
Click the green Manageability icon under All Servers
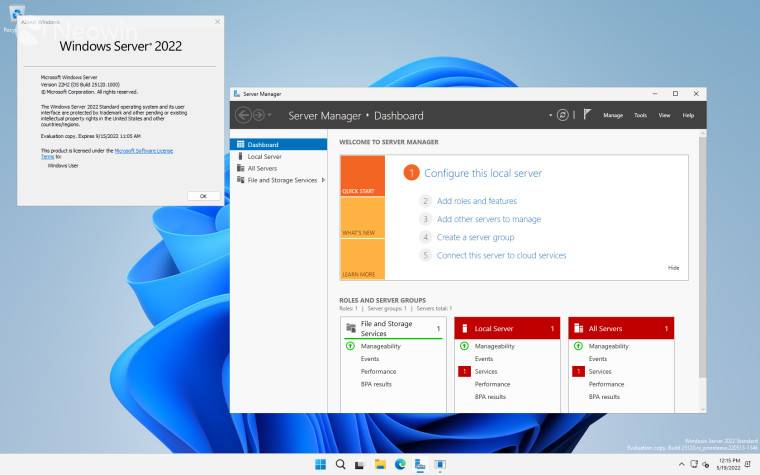click(578, 346)
